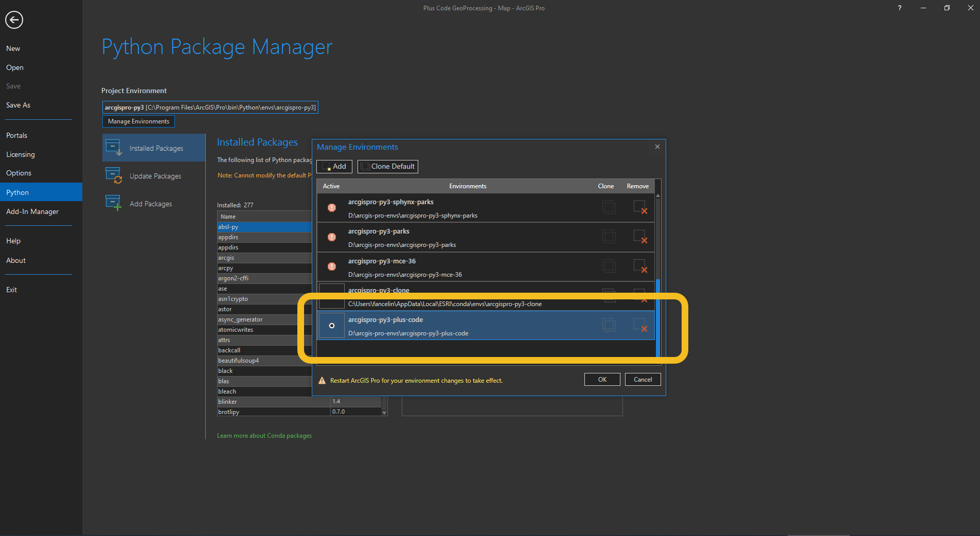This screenshot has height=536, width=980.
Task: Select the atomicwrites package row
Action: 264,330
